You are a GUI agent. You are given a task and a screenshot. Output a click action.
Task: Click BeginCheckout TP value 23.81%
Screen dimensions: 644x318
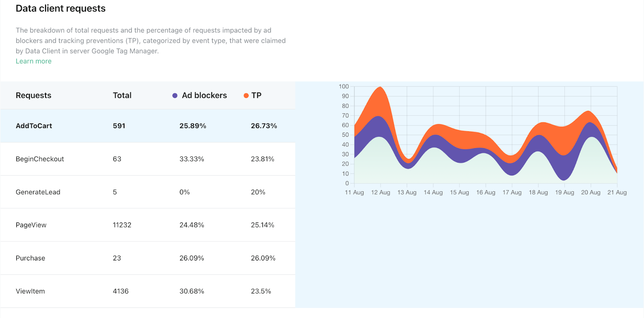coord(262,159)
